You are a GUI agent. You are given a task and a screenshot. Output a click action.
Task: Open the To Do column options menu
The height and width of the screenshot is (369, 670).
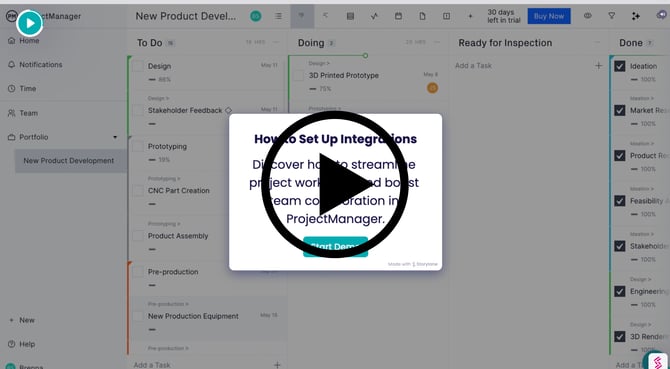(x=276, y=42)
